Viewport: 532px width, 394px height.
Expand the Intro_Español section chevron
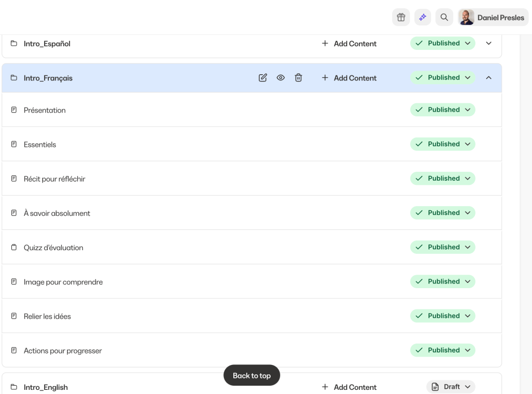point(488,44)
